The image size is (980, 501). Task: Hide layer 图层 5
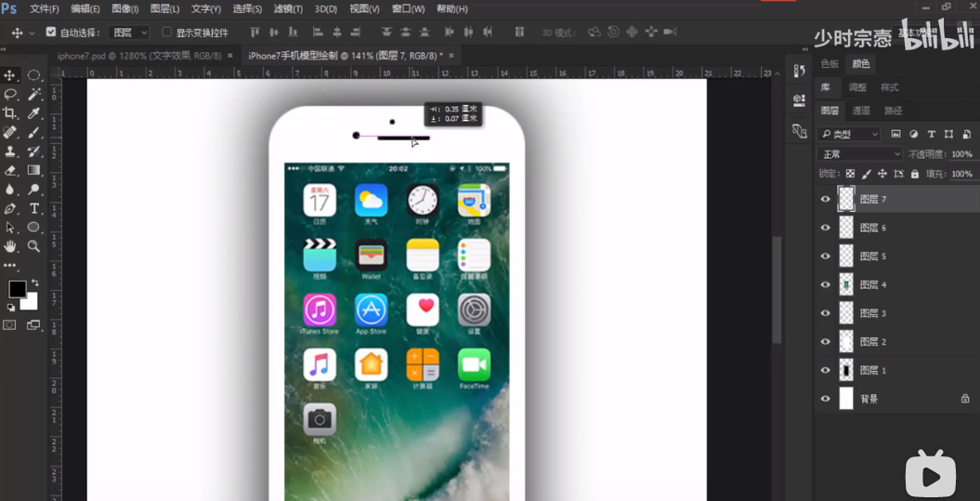click(826, 257)
